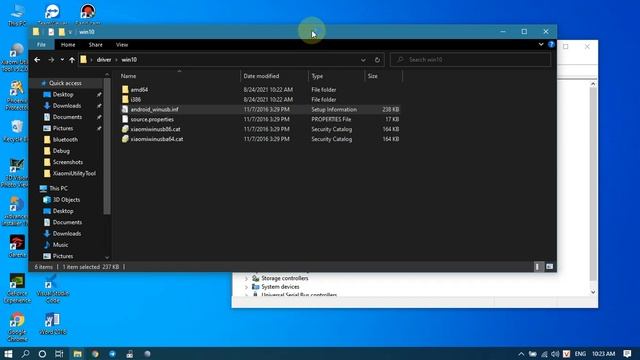Select This PC in sidebar

[x=58, y=188]
